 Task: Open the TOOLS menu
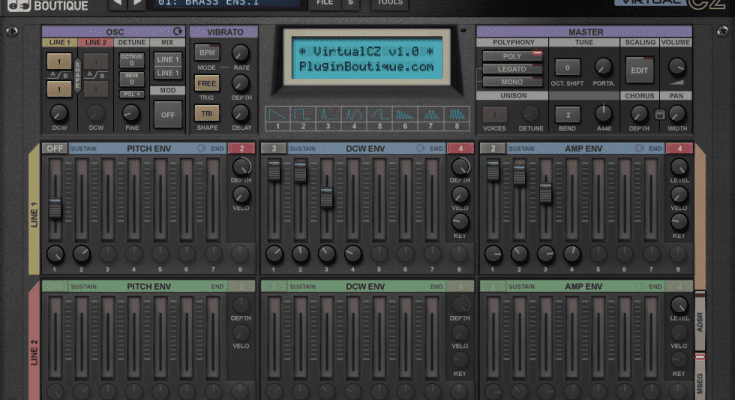[x=391, y=3]
